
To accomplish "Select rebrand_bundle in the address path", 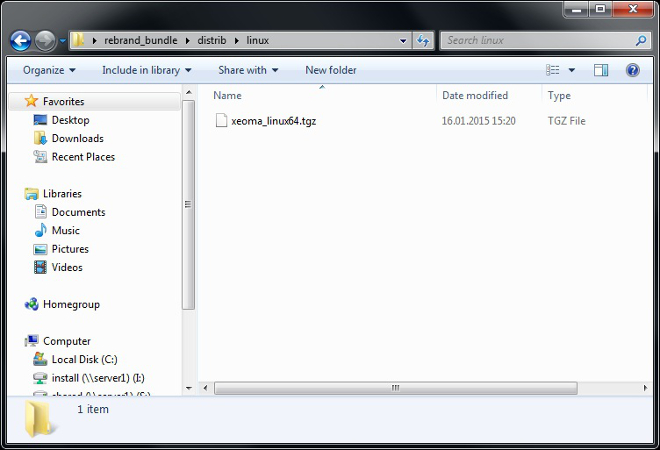I will click(141, 40).
